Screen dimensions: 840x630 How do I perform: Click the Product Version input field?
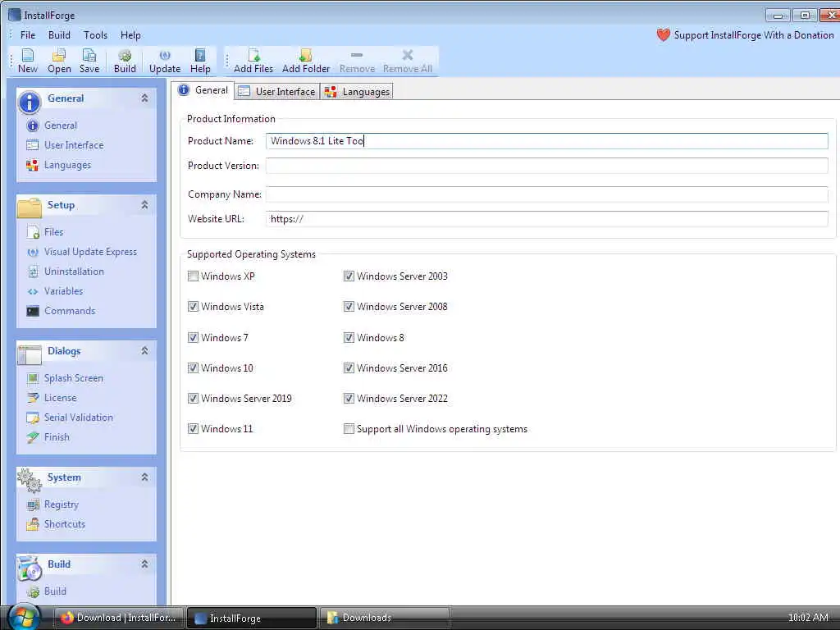click(x=546, y=166)
